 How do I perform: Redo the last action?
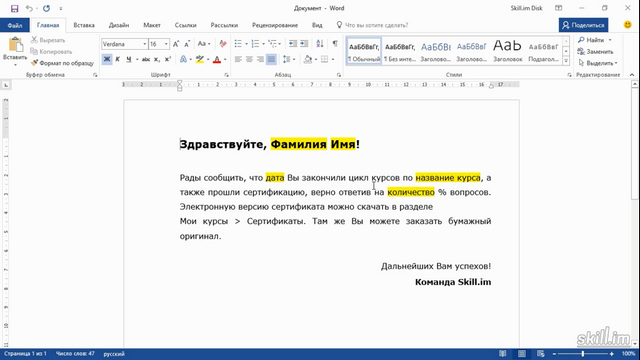(x=47, y=8)
